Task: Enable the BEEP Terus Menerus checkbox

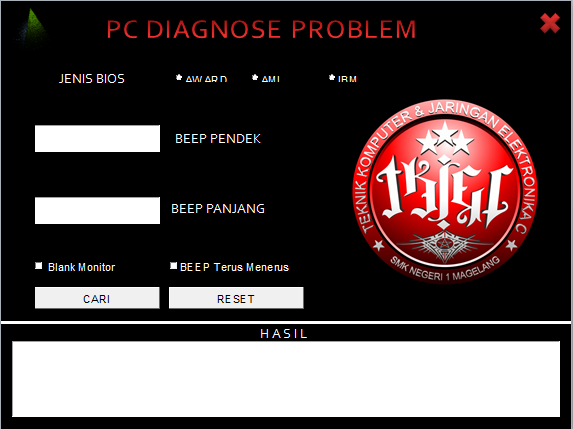Action: [x=174, y=266]
